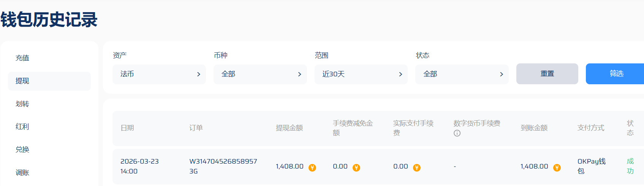This screenshot has width=644, height=186.
Task: Click the chevron arrow in 法币 selector
Action: click(x=198, y=74)
